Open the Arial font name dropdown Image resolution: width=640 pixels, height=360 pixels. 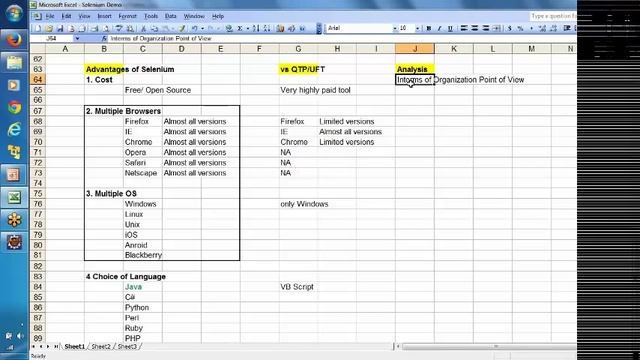coord(395,28)
